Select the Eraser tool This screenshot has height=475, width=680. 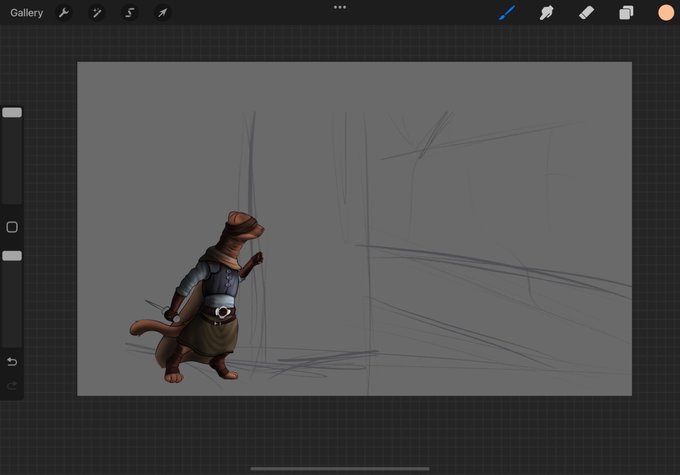click(586, 13)
